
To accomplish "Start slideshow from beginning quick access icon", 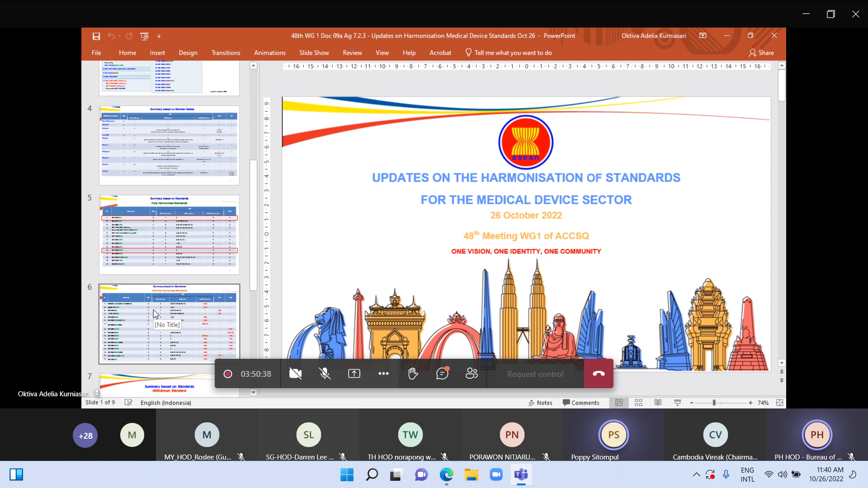I will tap(144, 36).
